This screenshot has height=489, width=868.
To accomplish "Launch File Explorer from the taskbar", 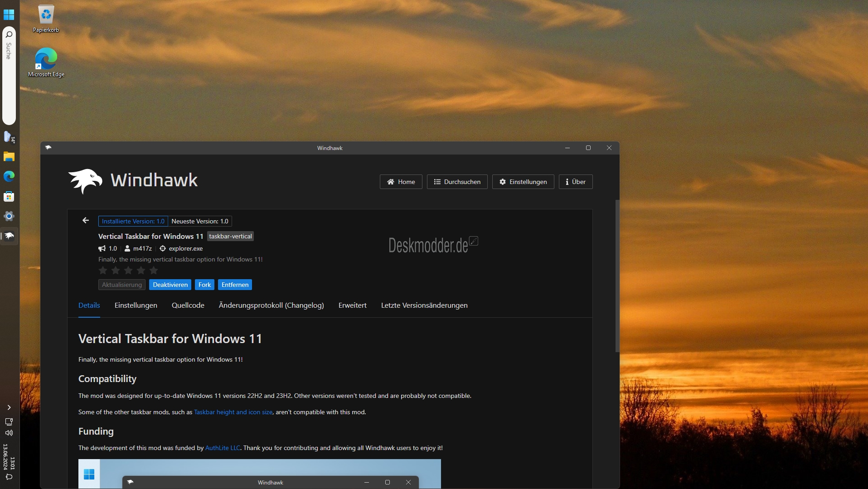I will click(9, 157).
